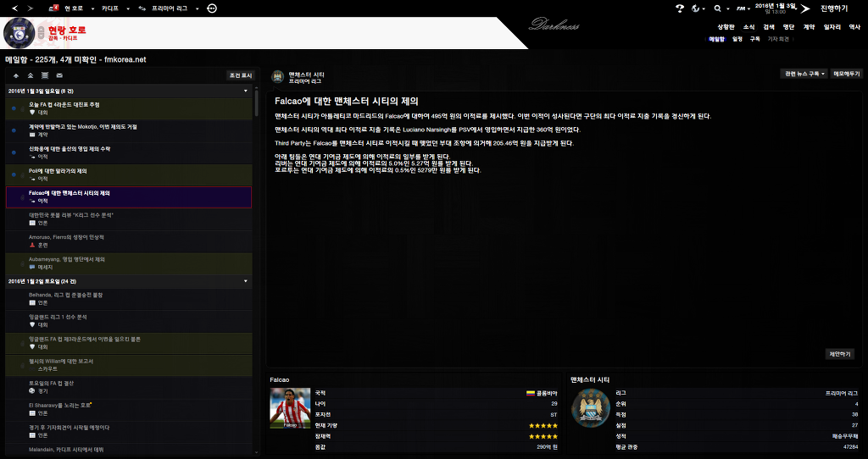
Task: Open the Amoruso, Fierro training message
Action: coord(129,241)
